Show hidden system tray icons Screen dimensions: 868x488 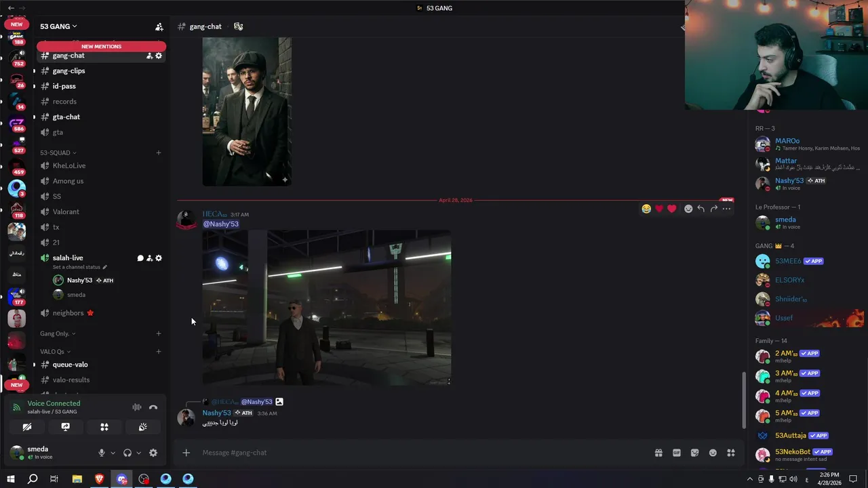[749, 479]
